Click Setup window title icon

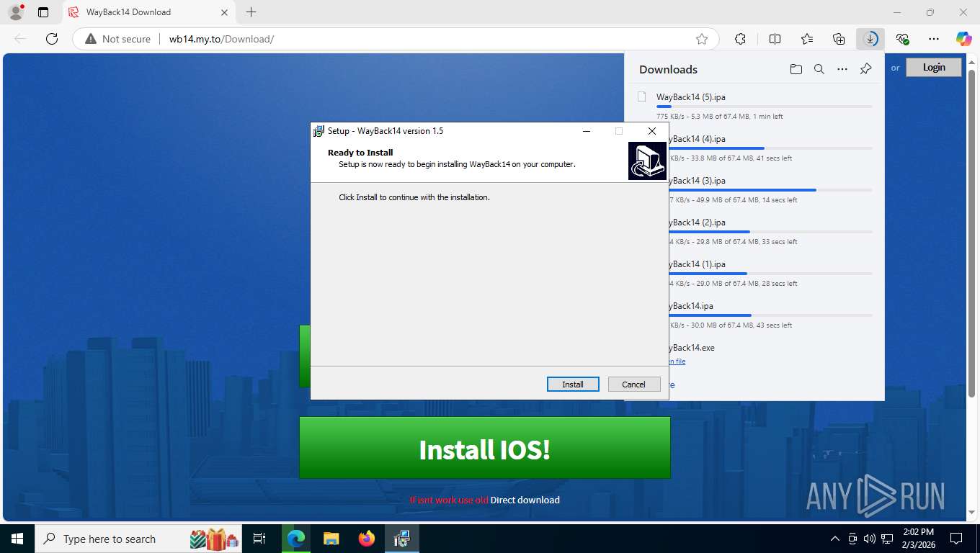click(x=318, y=131)
